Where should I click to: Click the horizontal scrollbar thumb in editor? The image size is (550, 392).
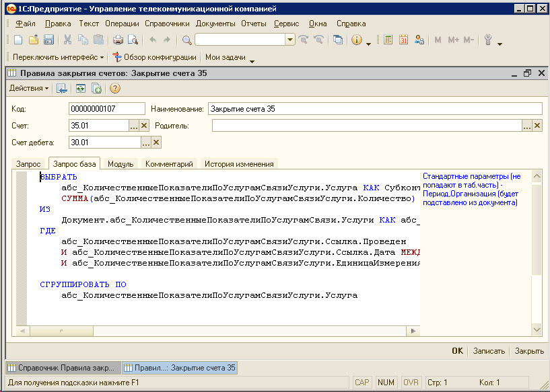point(61,331)
